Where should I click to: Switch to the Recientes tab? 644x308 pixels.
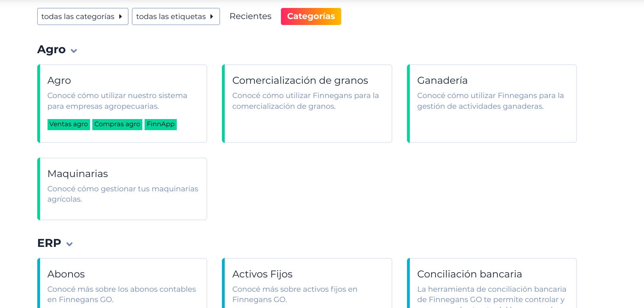(x=250, y=16)
